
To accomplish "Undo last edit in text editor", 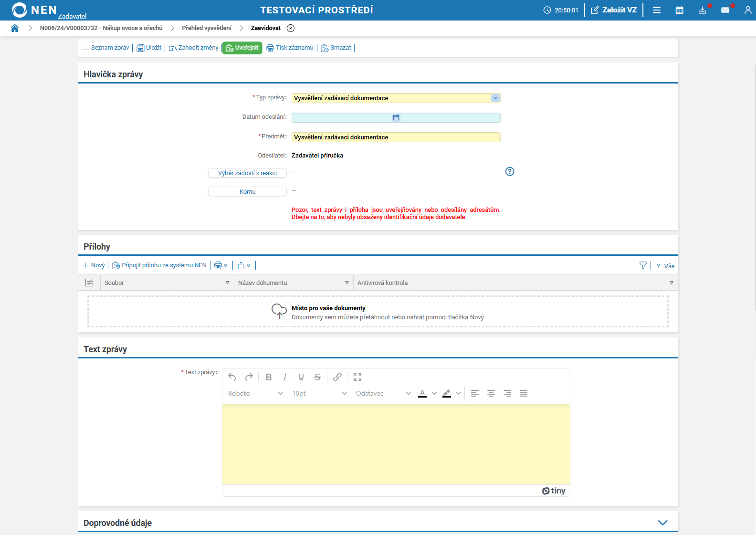I will 232,377.
